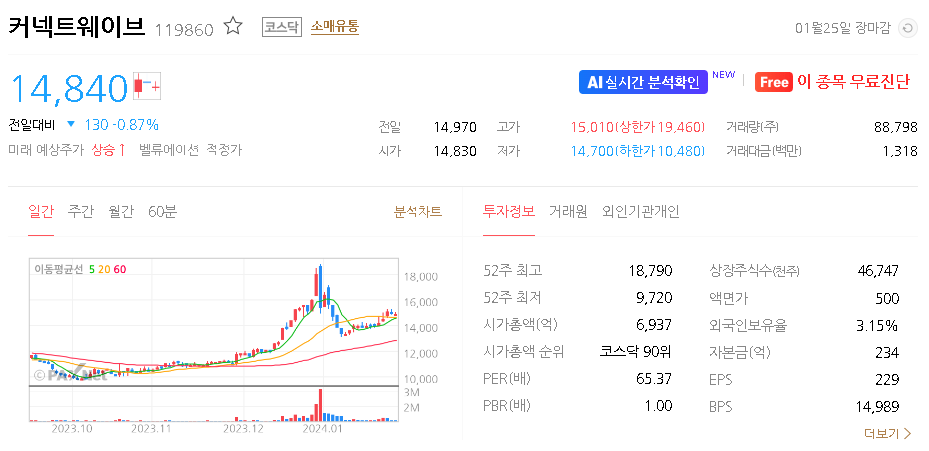Expand details with 더보기 link

pos(888,433)
